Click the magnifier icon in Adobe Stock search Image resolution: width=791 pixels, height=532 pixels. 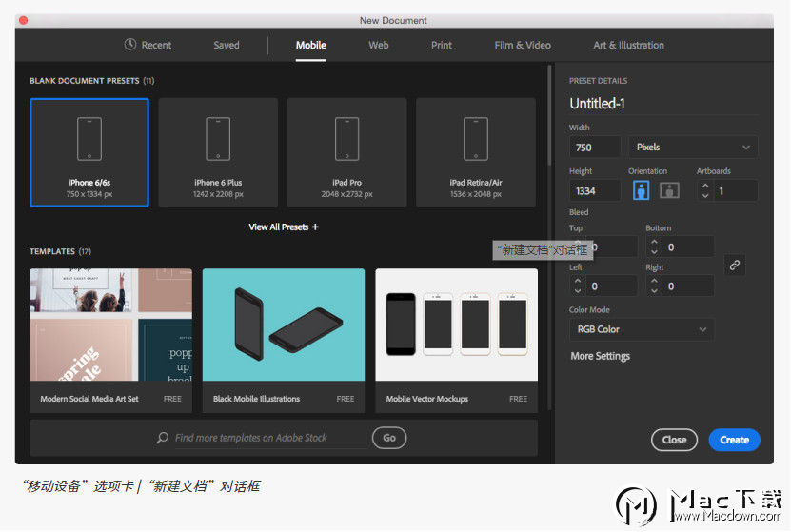click(162, 438)
